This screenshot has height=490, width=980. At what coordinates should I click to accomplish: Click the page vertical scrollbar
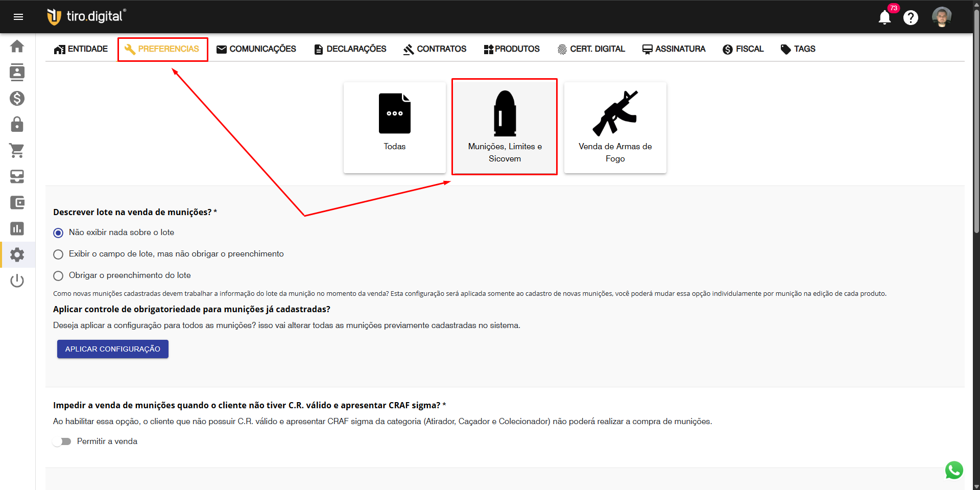[x=976, y=128]
